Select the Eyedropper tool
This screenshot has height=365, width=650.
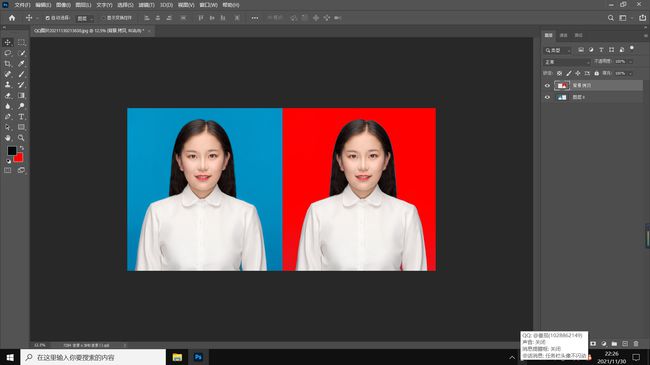tap(21, 63)
